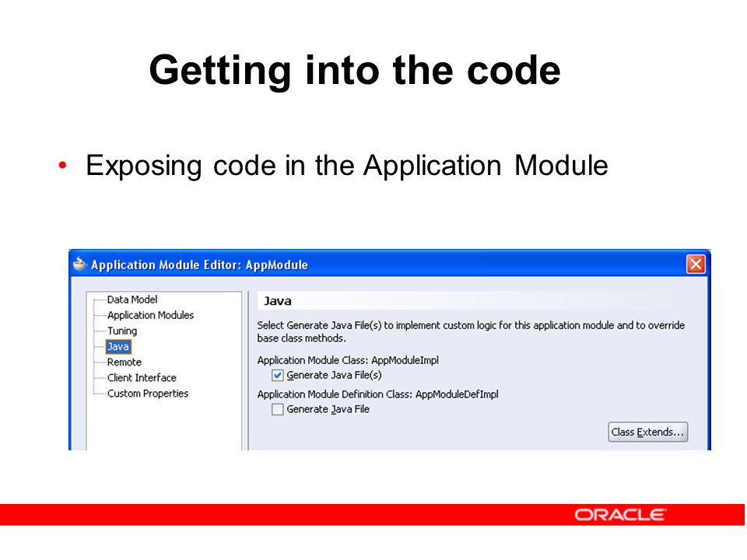This screenshot has height=560, width=747.
Task: Click the Application Module Definition Class label
Action: [x=378, y=394]
